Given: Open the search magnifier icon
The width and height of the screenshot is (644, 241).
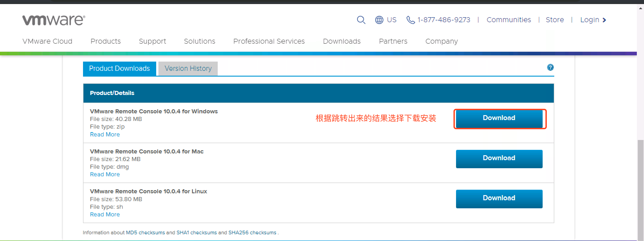Looking at the screenshot, I should (361, 20).
